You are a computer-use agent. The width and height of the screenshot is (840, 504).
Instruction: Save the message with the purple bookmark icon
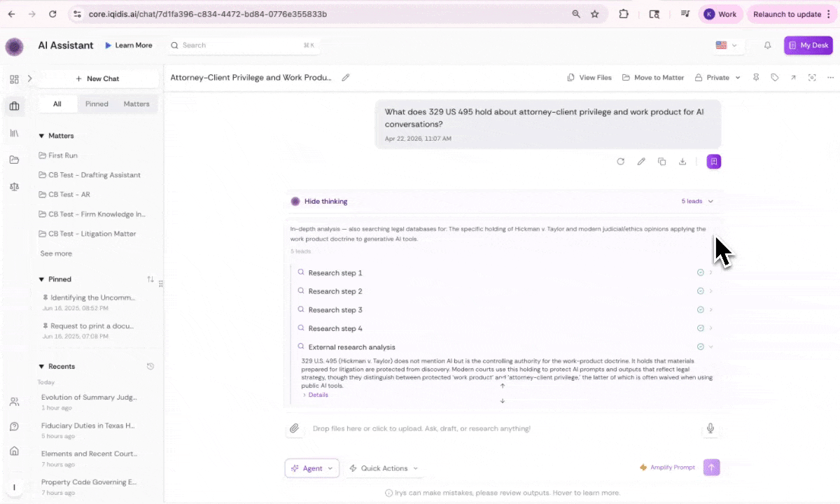click(713, 161)
